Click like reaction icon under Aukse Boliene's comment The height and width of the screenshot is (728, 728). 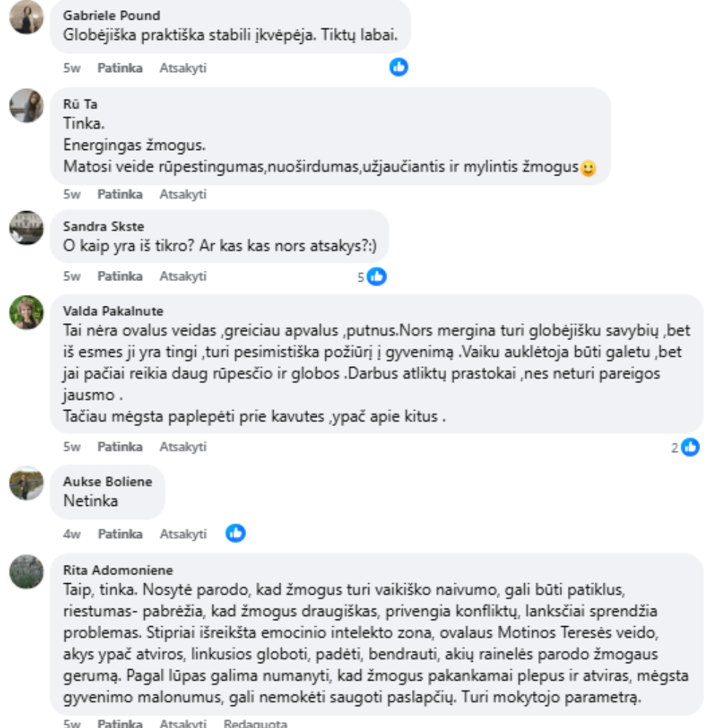(235, 533)
